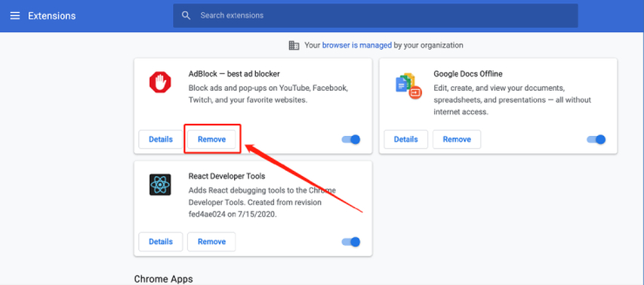644x285 pixels.
Task: Open Details for AdBlock
Action: pos(161,139)
